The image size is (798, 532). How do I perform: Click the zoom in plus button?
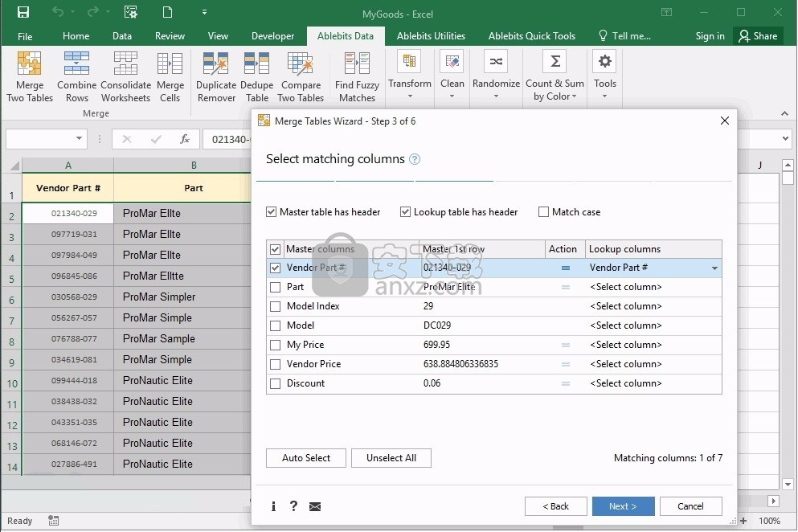(743, 521)
